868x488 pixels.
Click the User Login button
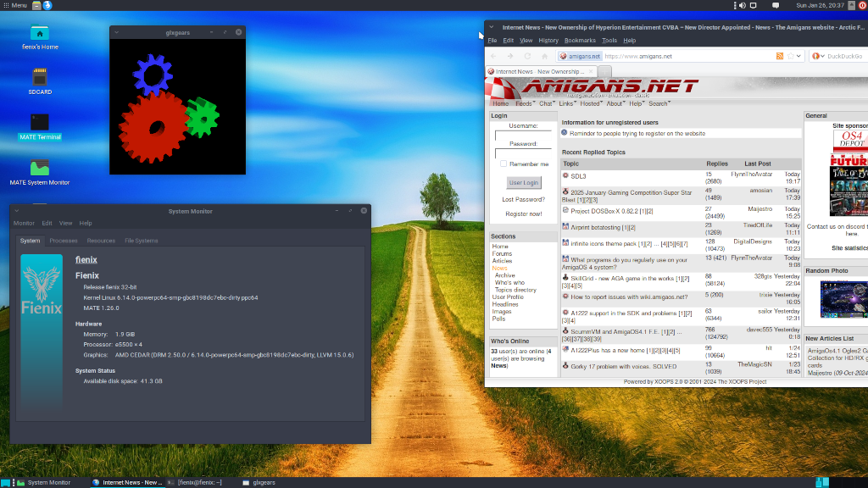[523, 183]
